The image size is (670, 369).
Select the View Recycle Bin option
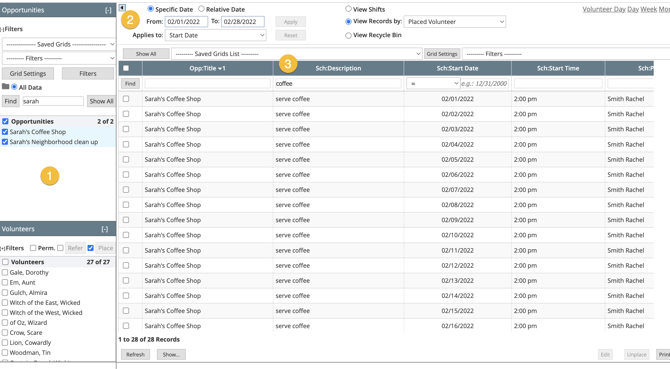coord(348,35)
